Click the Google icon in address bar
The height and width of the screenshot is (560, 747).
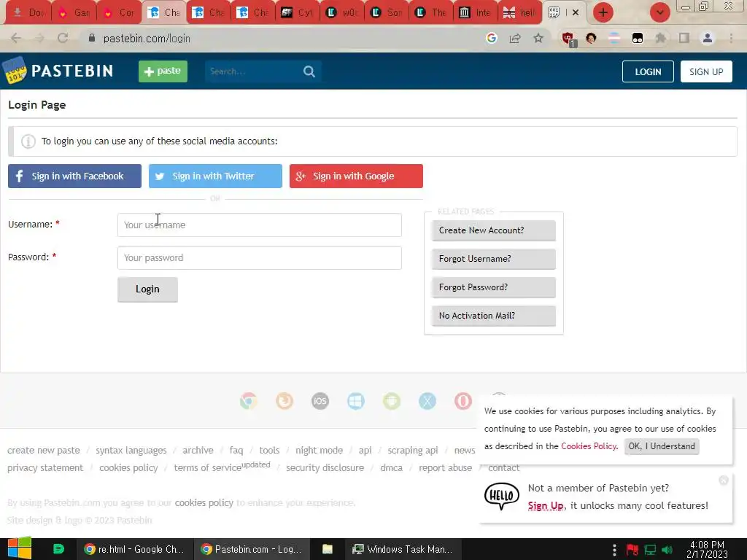point(492,38)
